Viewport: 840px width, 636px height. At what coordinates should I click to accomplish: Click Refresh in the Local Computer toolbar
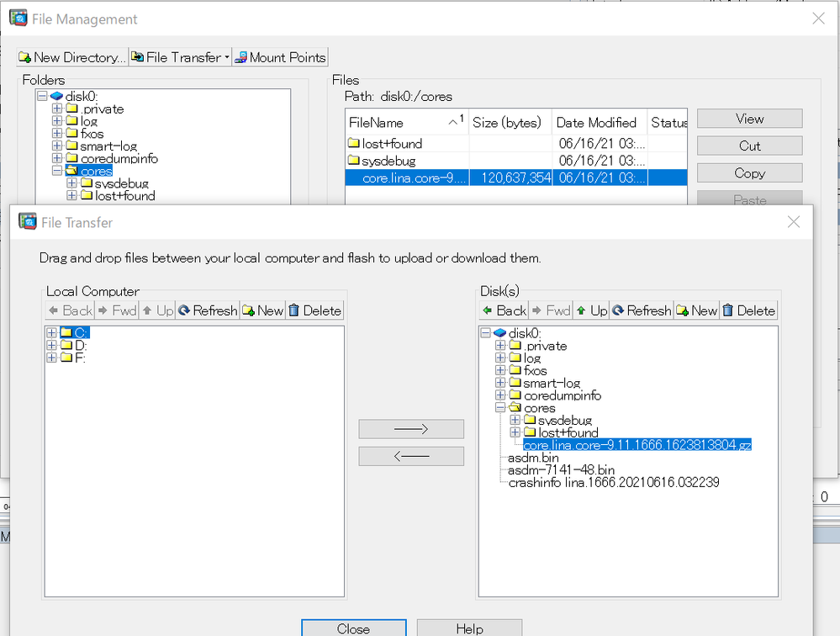coord(208,310)
